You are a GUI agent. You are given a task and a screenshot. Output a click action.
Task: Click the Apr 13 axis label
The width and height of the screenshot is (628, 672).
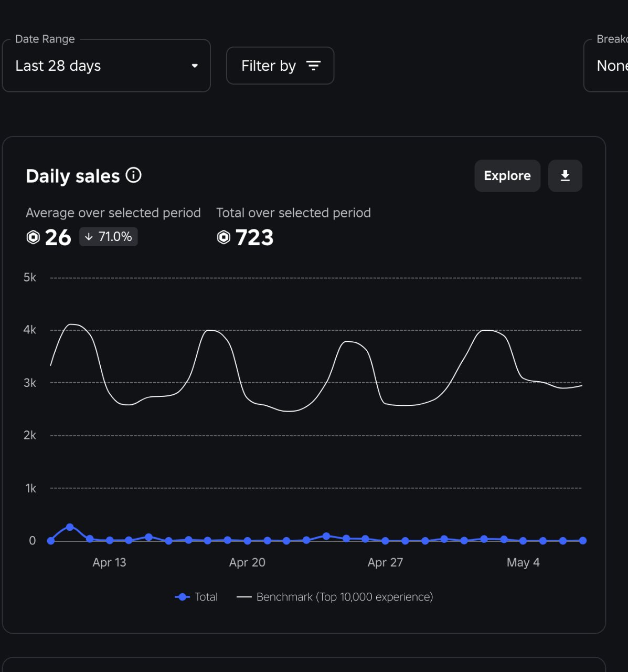pyautogui.click(x=109, y=562)
